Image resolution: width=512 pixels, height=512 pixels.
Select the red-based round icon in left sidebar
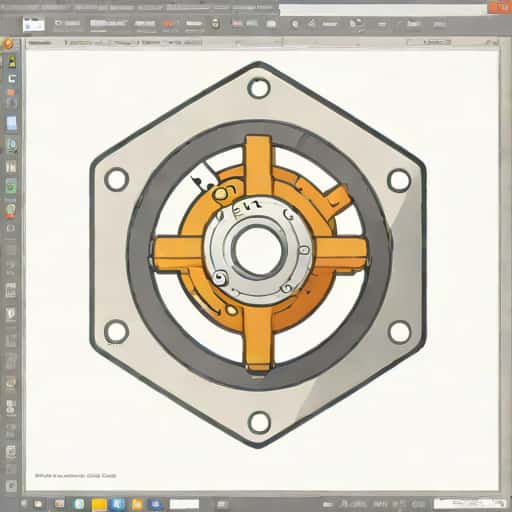10,210
